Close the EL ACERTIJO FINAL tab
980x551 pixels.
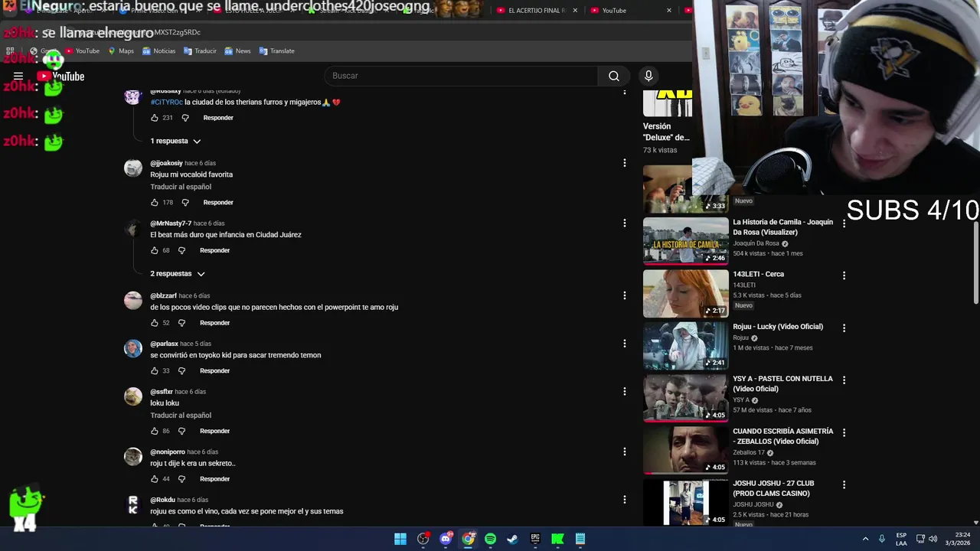[x=574, y=11]
